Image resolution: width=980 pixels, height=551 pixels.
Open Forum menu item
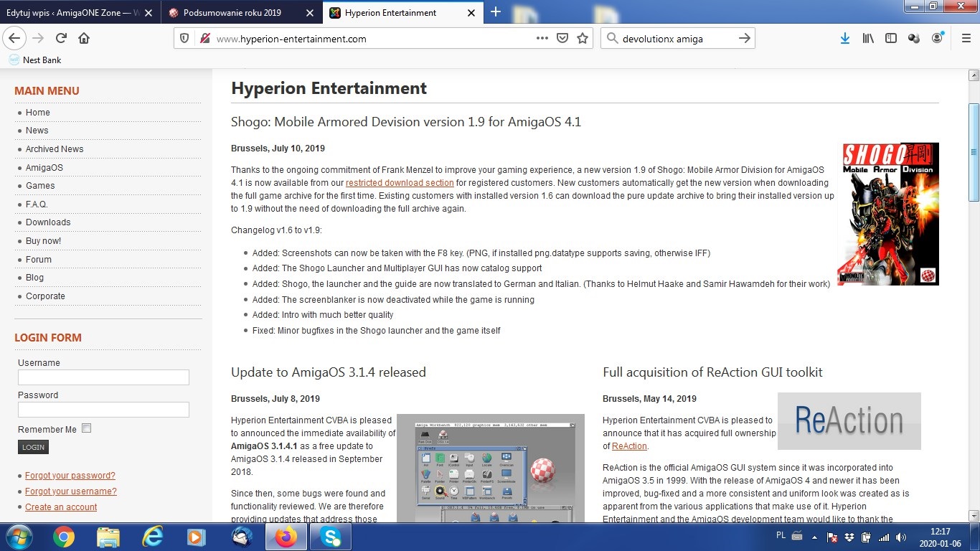[x=39, y=260]
